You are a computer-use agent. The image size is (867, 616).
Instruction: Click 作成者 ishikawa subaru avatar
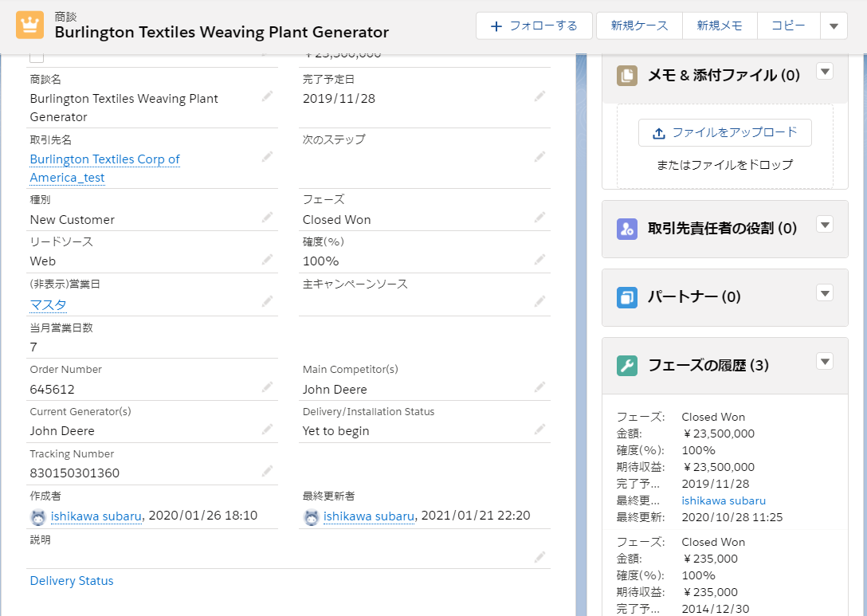[x=37, y=517]
